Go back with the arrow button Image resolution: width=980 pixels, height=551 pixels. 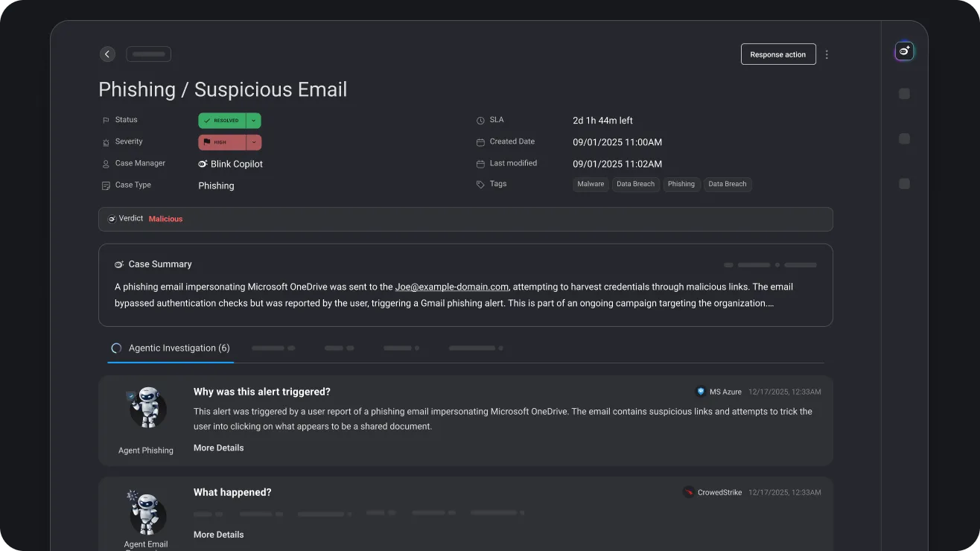click(x=108, y=54)
